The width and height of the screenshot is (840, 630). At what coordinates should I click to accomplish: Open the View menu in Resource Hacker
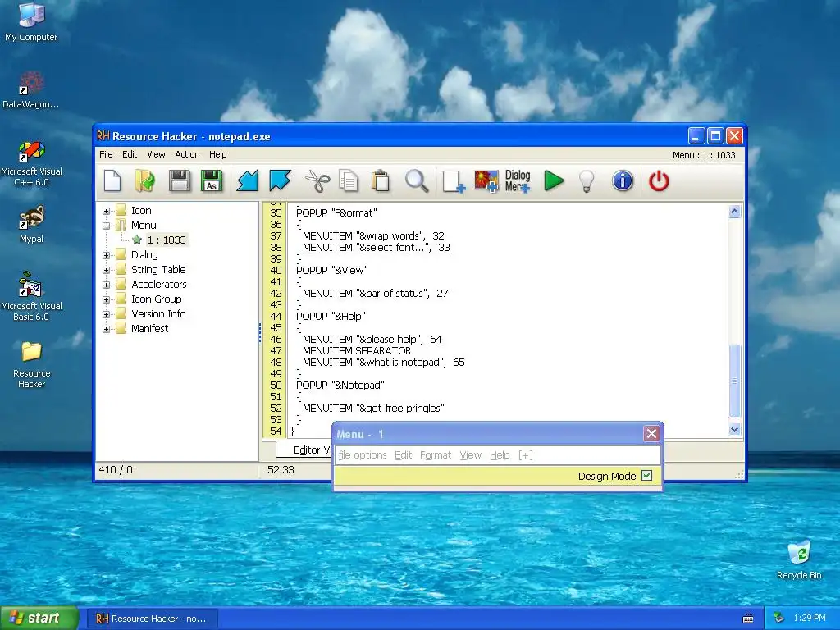(x=156, y=154)
